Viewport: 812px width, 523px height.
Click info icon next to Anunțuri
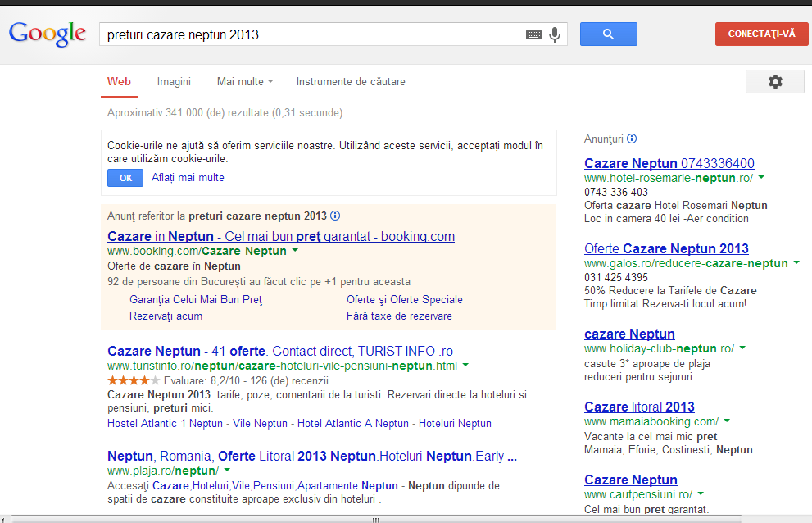pos(632,139)
